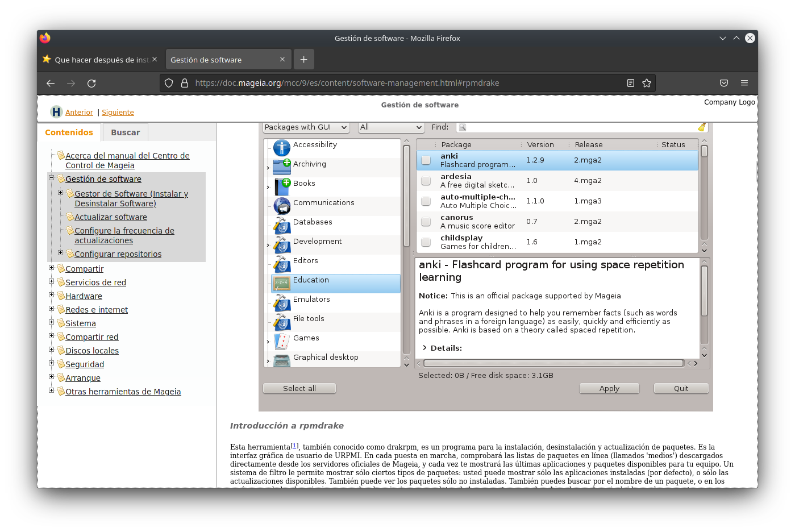Click the URL address bar
Viewport: 795px width, 532px height.
click(407, 83)
